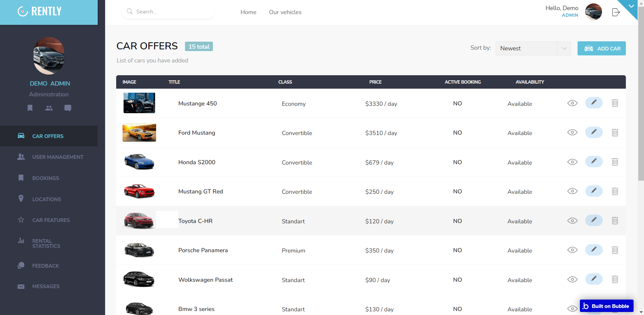Viewport: 644px width, 315px height.
Task: Edit the Wolkswagen Passat offer
Action: [594, 279]
